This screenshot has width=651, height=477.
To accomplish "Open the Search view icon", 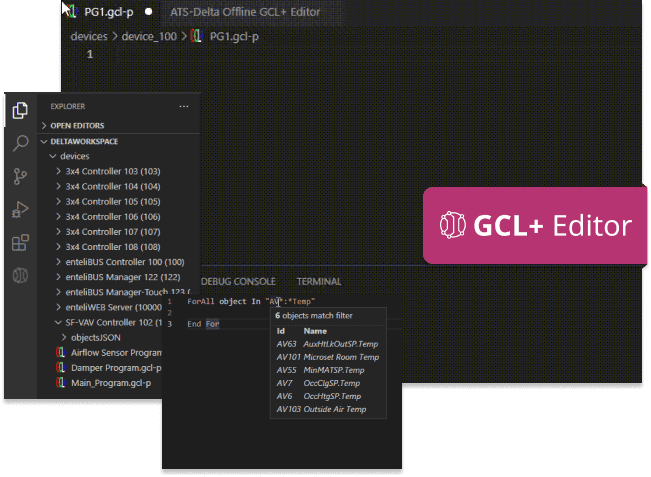I will tap(20, 143).
